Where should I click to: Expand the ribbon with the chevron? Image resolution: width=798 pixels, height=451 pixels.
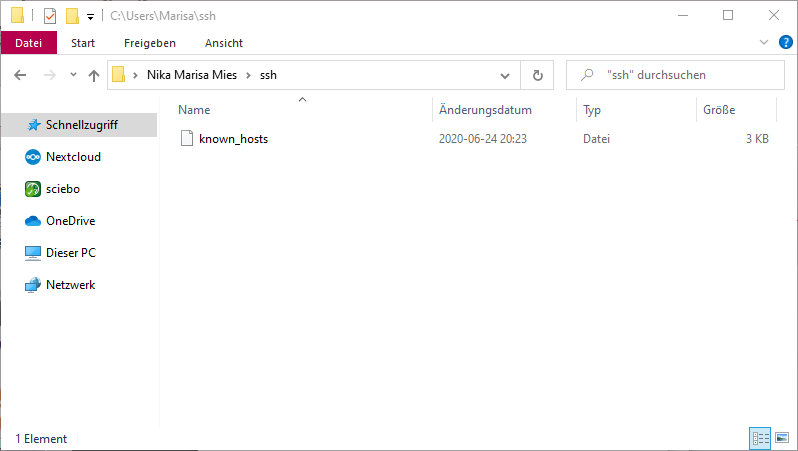coord(763,42)
